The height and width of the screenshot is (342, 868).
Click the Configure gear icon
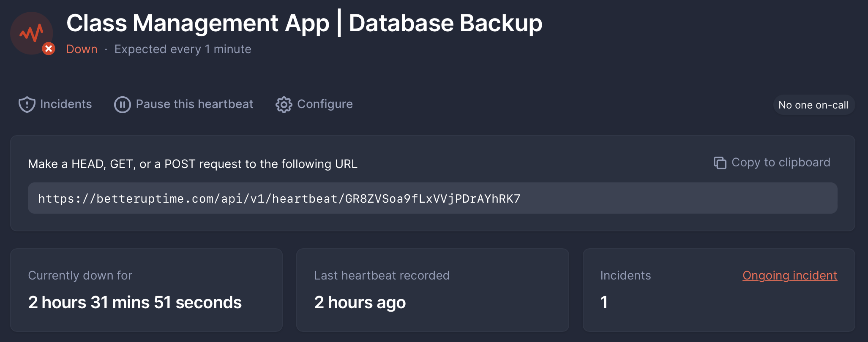point(284,104)
